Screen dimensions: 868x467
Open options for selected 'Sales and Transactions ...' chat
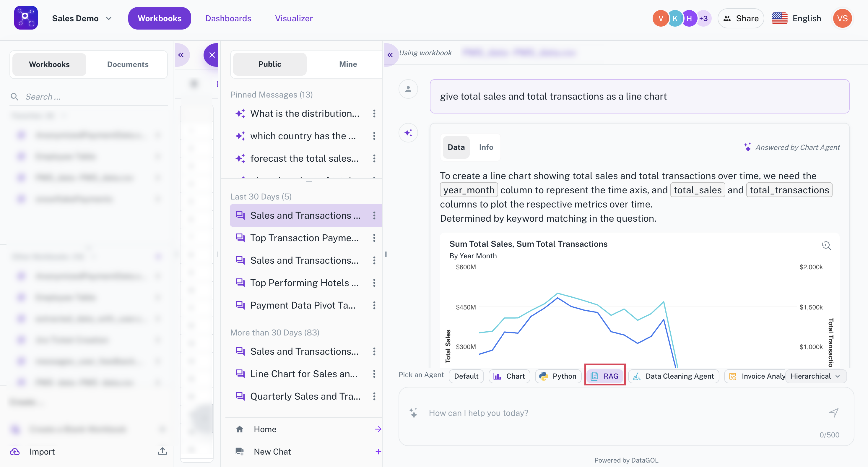click(x=374, y=215)
